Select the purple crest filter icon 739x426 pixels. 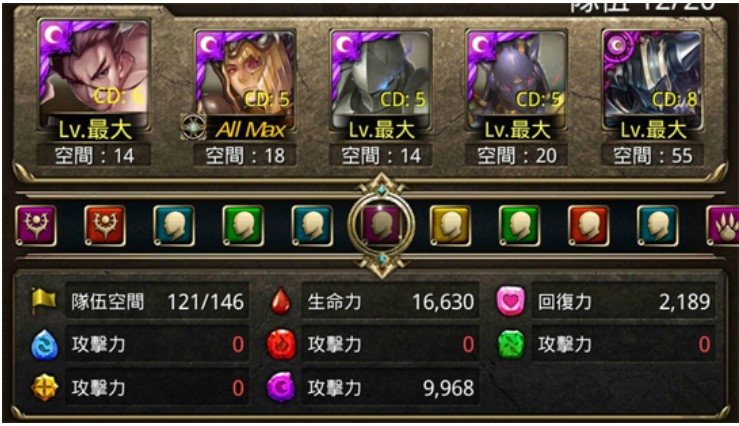(x=36, y=226)
